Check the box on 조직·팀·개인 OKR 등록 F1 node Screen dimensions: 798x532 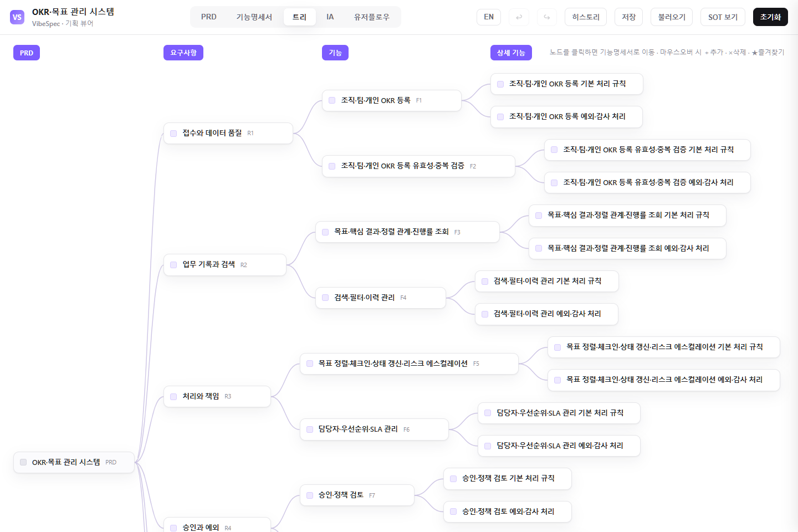[x=332, y=100]
